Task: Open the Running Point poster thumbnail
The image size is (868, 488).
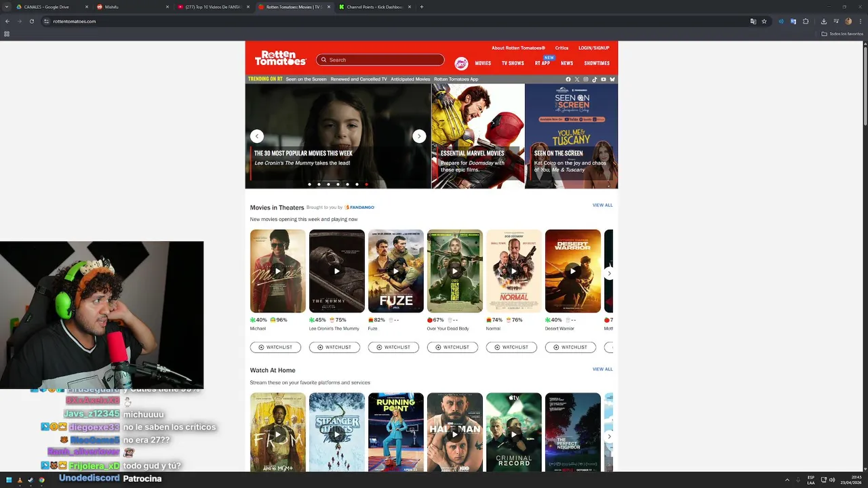Action: (396, 432)
